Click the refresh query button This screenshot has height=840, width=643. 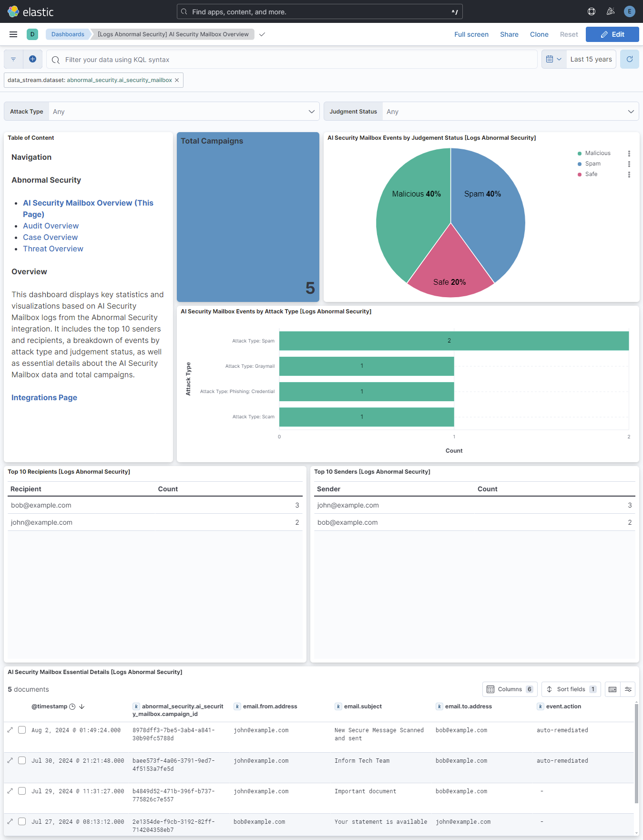pyautogui.click(x=629, y=59)
